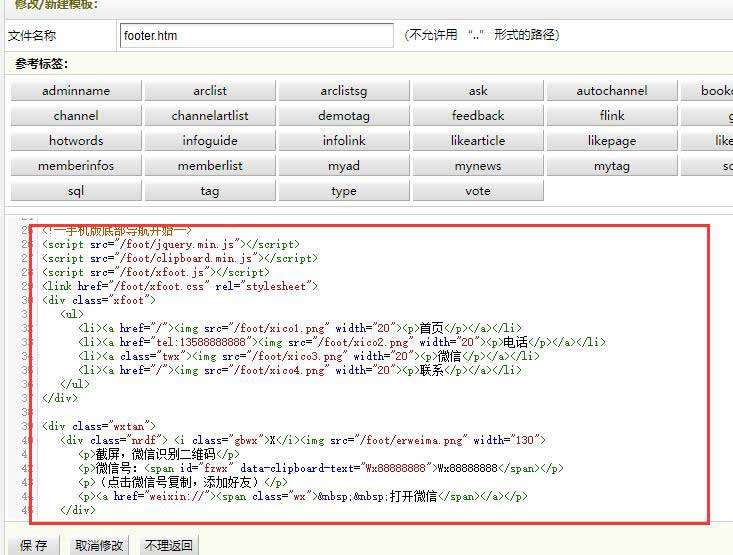This screenshot has width=733, height=555.
Task: Click the div class="xfoot" line
Action: (x=99, y=300)
